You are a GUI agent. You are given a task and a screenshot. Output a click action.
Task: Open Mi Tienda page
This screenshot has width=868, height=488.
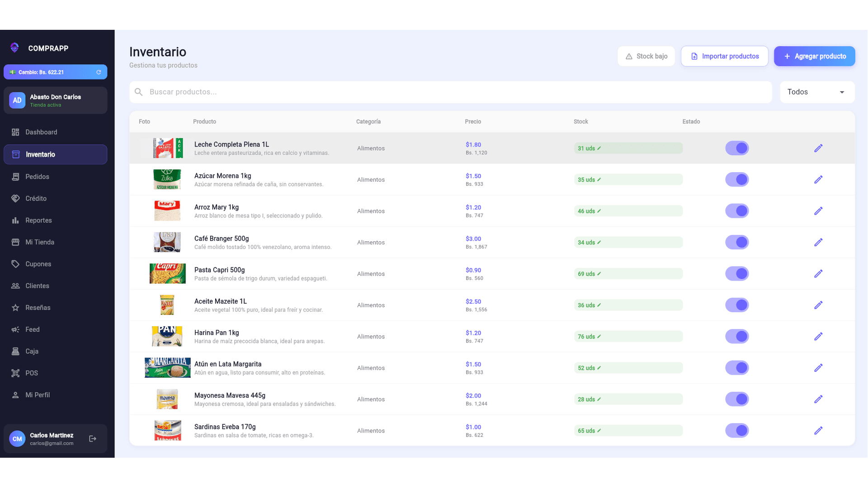(55, 242)
